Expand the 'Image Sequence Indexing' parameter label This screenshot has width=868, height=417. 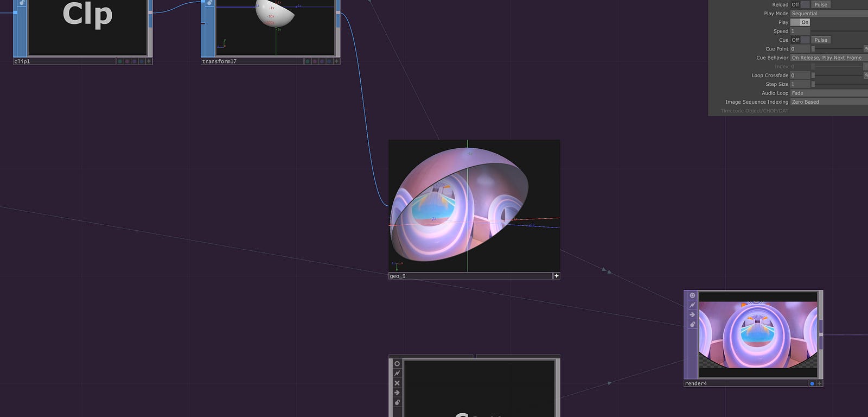(757, 102)
